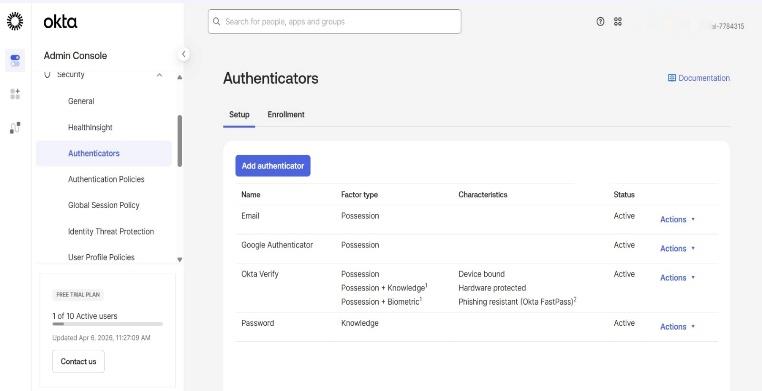Switch to the Enrollment tab

[286, 115]
